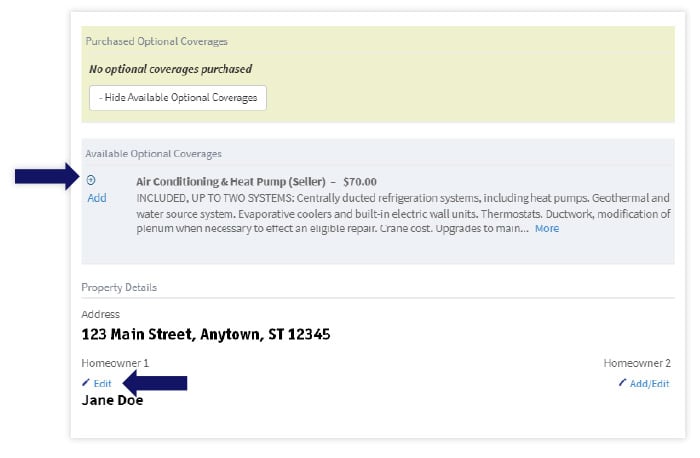Image resolution: width=700 pixels, height=458 pixels.
Task: Click the Available Optional Coverages heading
Action: tap(154, 154)
